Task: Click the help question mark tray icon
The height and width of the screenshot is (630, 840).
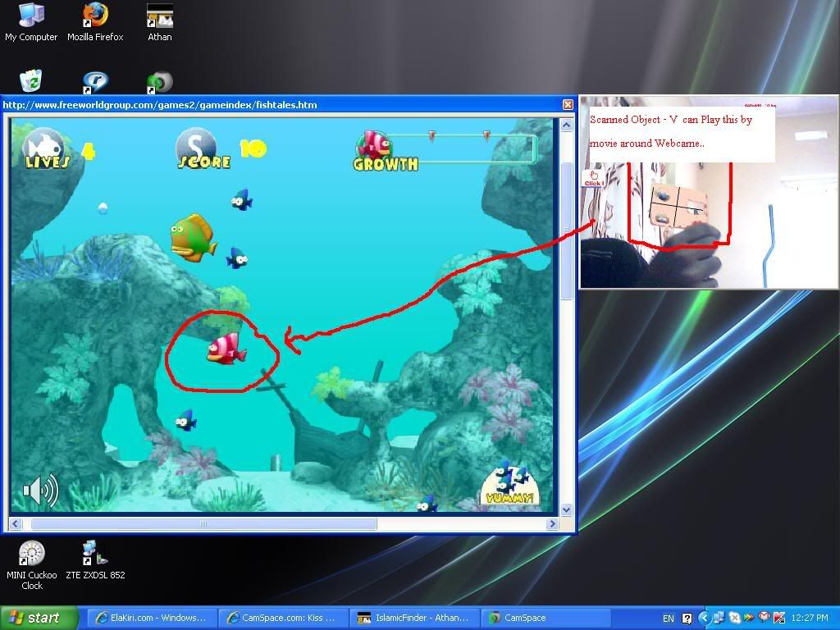Action: (x=687, y=619)
